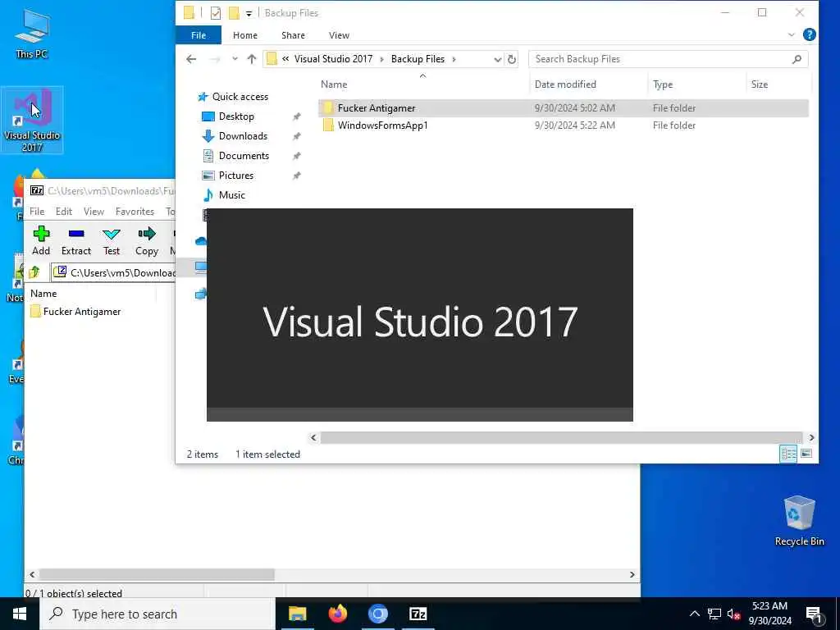Click the network tray icon

(714, 614)
